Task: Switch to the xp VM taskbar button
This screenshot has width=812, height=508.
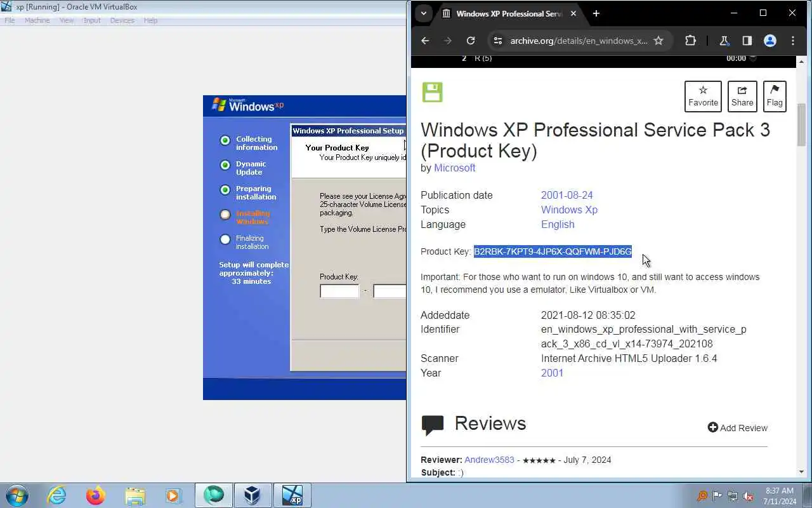Action: (292, 495)
